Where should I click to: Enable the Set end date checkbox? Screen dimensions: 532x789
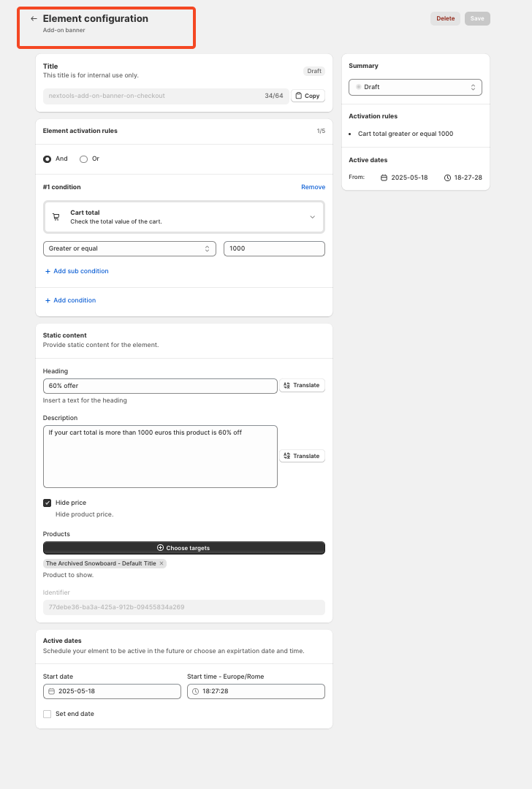click(x=47, y=714)
